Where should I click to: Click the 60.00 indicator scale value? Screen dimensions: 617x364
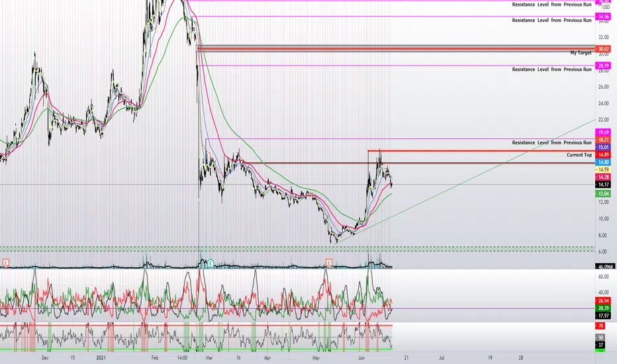tap(603, 277)
